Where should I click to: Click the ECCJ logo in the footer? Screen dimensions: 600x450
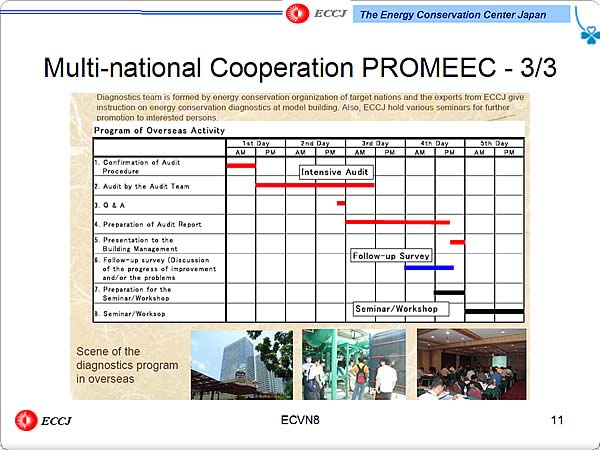pyautogui.click(x=43, y=420)
